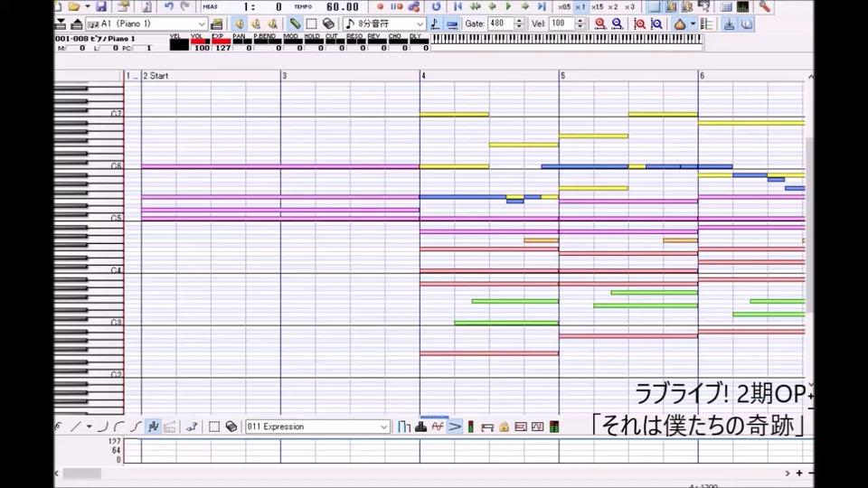Image resolution: width=868 pixels, height=488 pixels.
Task: Toggle the note preview speaker icon
Action: (x=239, y=23)
